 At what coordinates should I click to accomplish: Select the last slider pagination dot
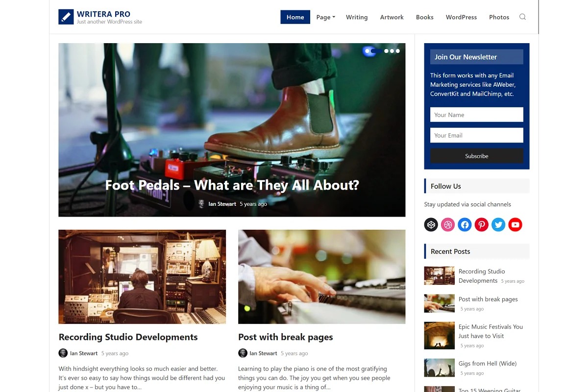coord(398,51)
